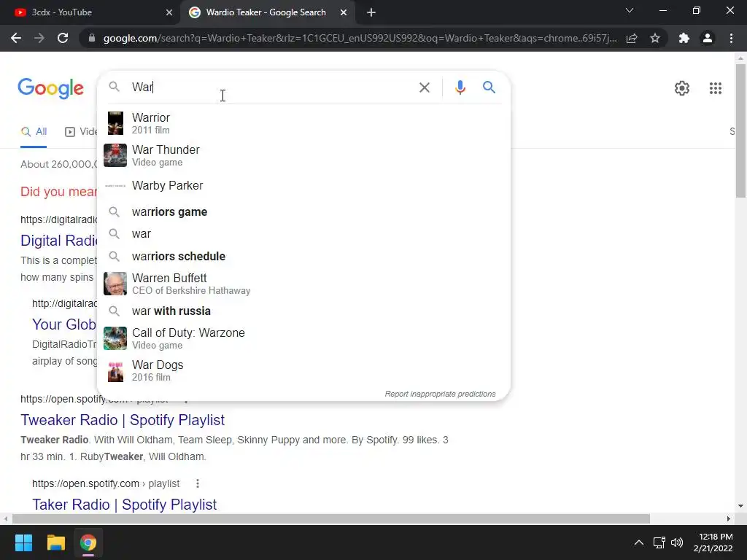Viewport: 747px width, 560px height.
Task: Select the Wardio Teaker - Google Search tab
Action: (x=268, y=12)
